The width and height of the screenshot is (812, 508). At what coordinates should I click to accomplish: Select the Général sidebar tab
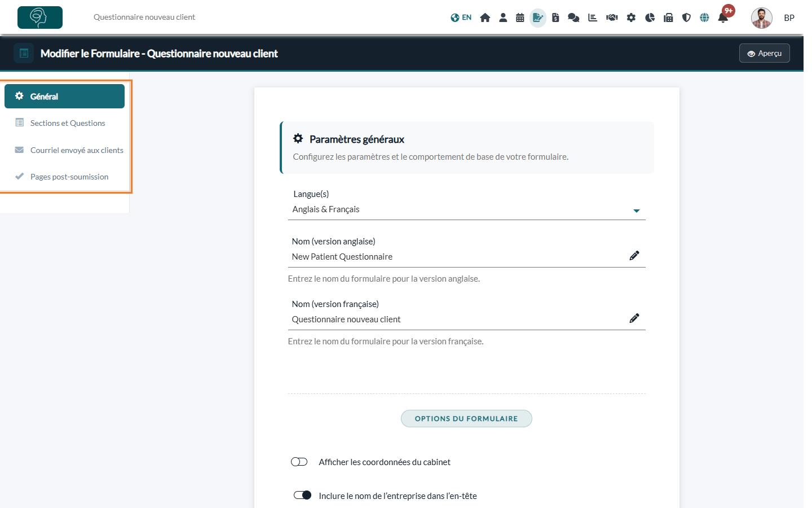click(x=64, y=97)
